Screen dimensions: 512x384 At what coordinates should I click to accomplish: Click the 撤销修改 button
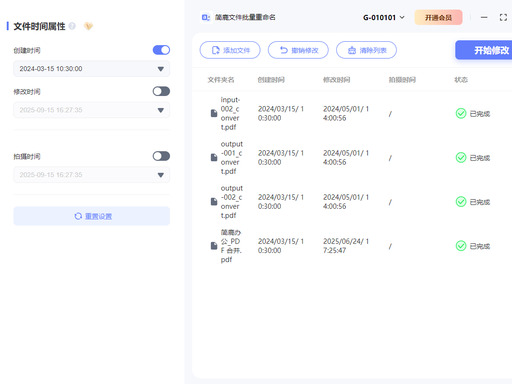tap(298, 50)
